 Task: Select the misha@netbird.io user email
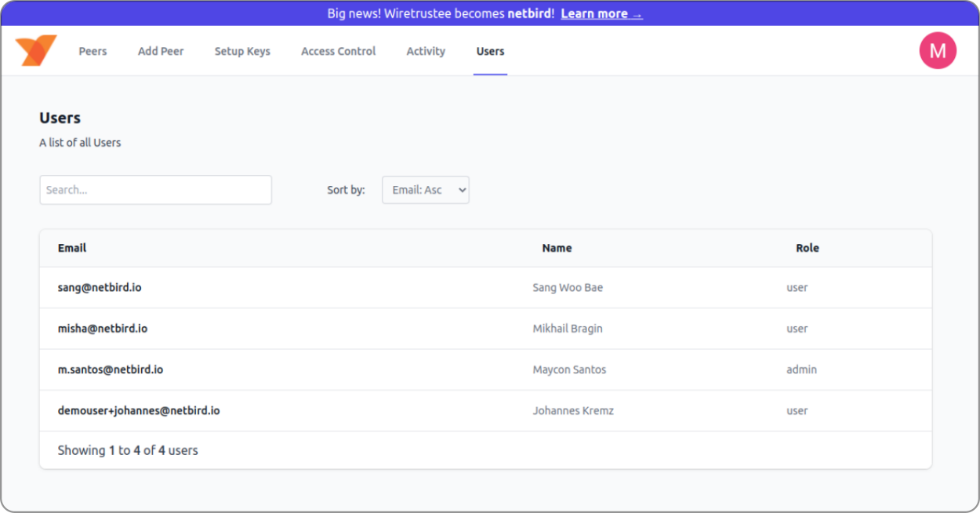pyautogui.click(x=103, y=329)
